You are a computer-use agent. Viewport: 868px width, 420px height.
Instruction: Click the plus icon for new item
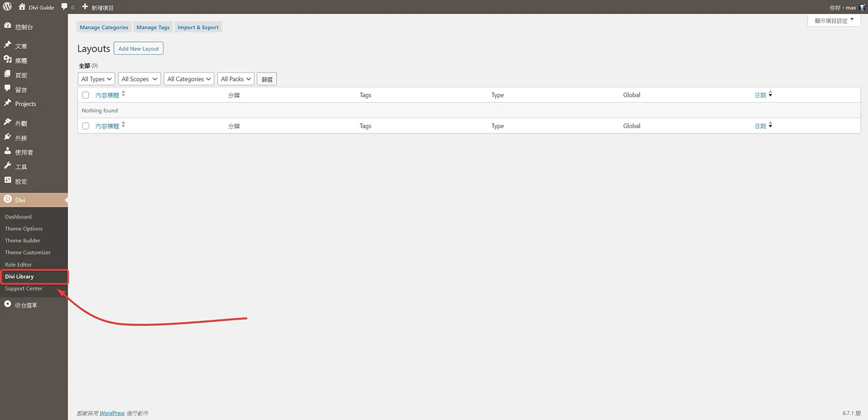coord(85,7)
